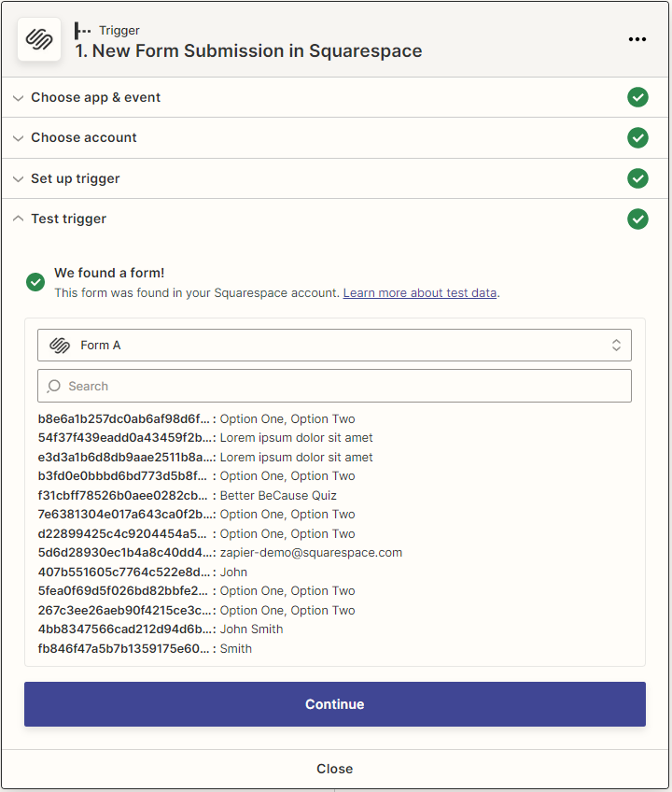This screenshot has height=792, width=672.
Task: Open the three-dot more options menu
Action: (x=637, y=39)
